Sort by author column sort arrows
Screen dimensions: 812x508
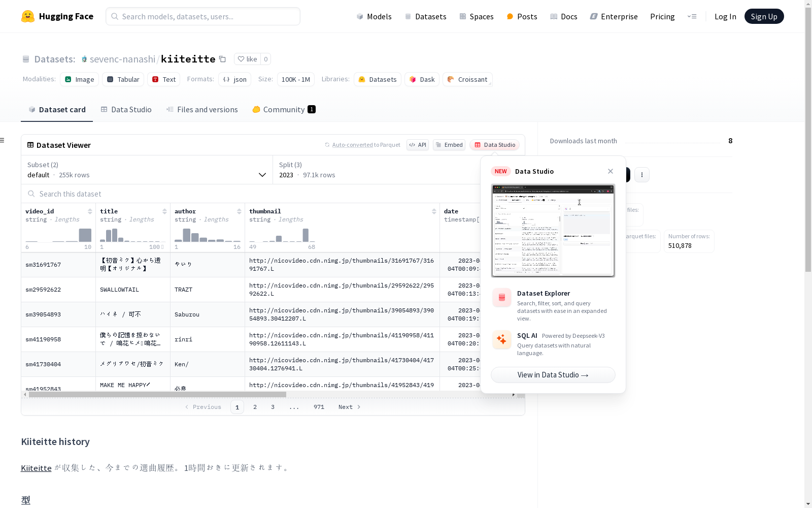(x=239, y=211)
